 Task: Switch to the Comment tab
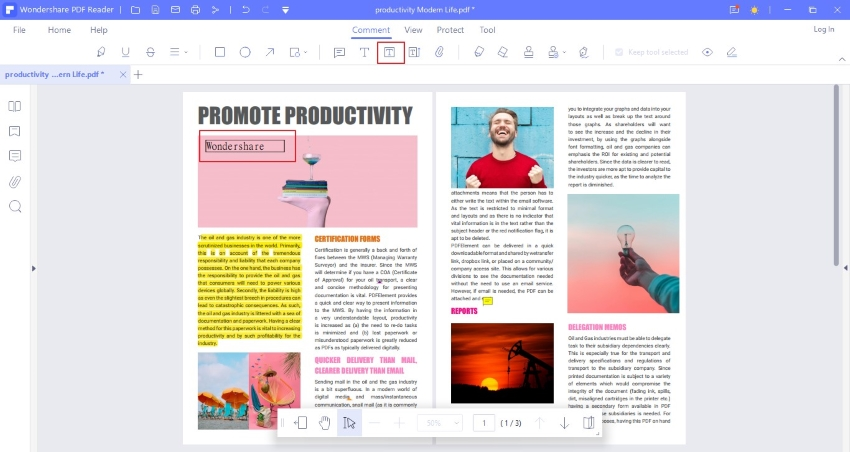coord(371,30)
